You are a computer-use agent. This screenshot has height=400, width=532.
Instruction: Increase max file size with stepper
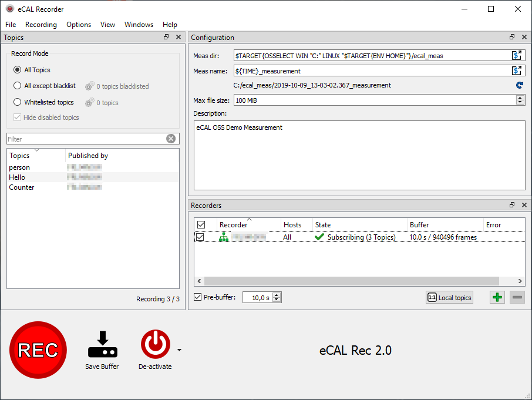click(520, 98)
